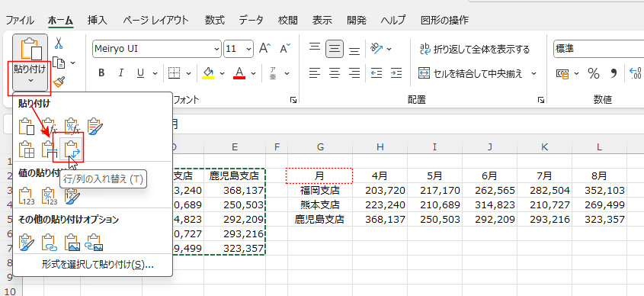Screen dimensions: 644x296
Task: Open the font size 11 dropdown
Action: coord(249,49)
